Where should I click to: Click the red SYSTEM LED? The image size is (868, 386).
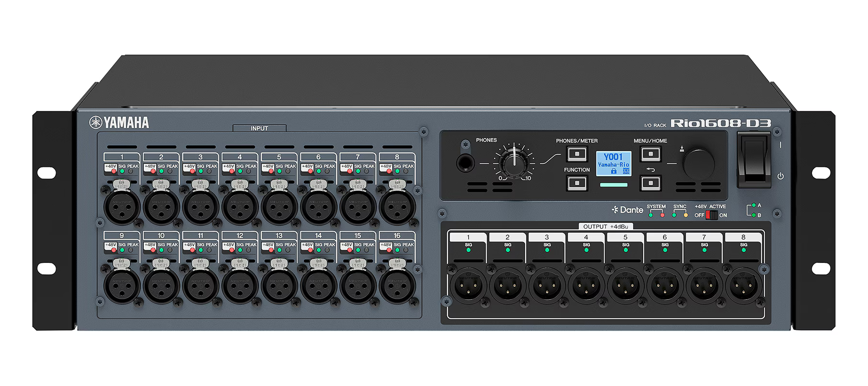(x=662, y=215)
